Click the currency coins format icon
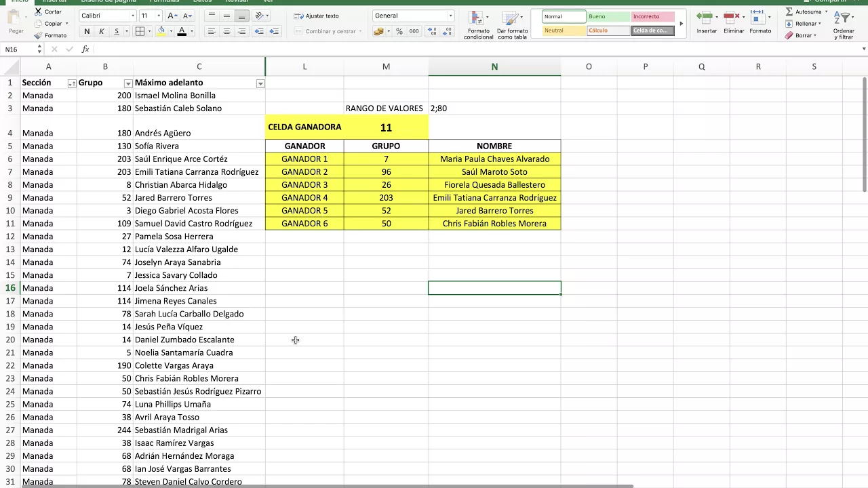 coord(380,31)
